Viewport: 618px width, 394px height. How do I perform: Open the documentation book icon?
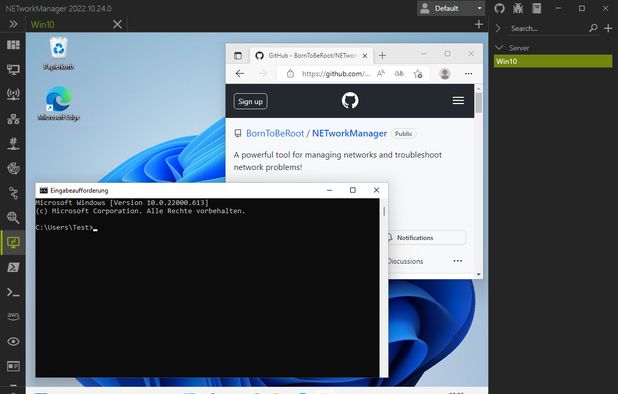tap(536, 8)
